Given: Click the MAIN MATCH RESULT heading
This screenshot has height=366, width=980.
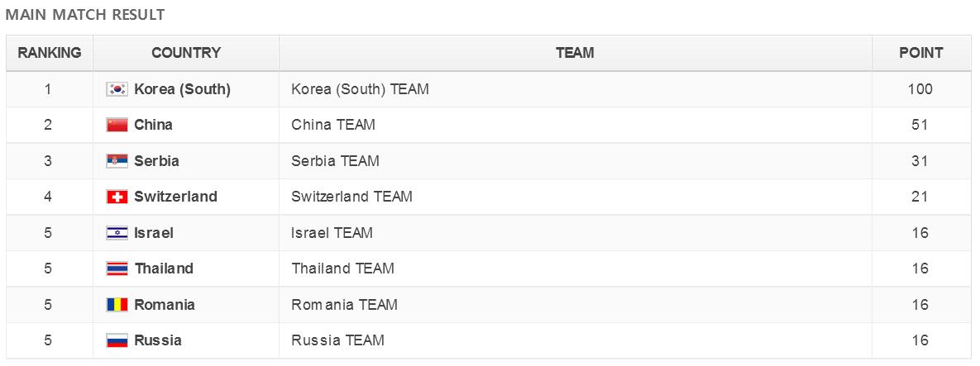Looking at the screenshot, I should tap(85, 14).
